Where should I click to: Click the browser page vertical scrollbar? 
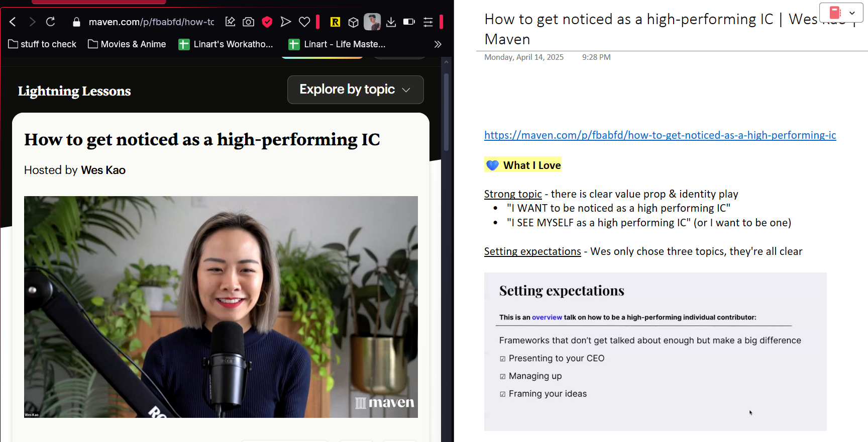[446, 112]
